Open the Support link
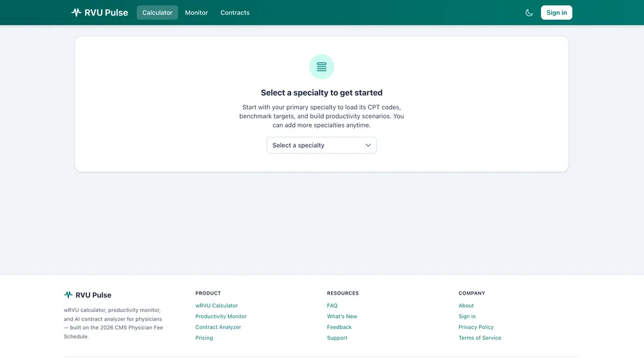Viewport: 644px width, 363px height. coord(337,337)
